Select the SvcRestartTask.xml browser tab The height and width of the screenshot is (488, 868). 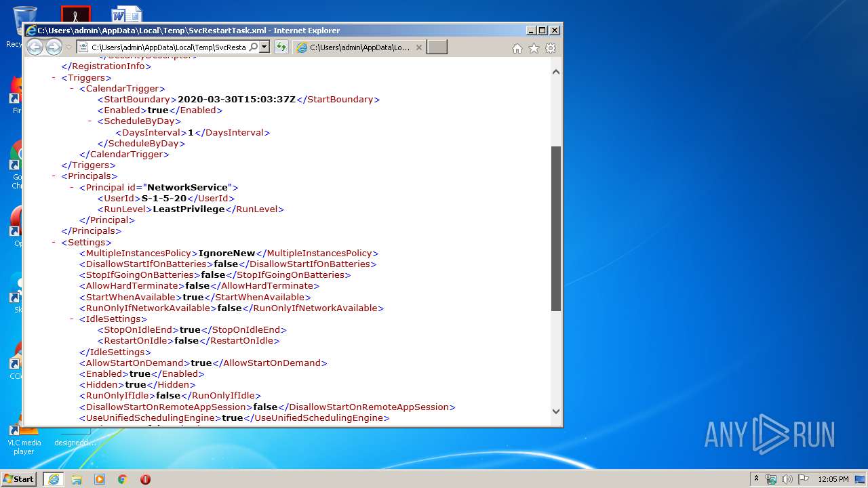click(x=359, y=47)
